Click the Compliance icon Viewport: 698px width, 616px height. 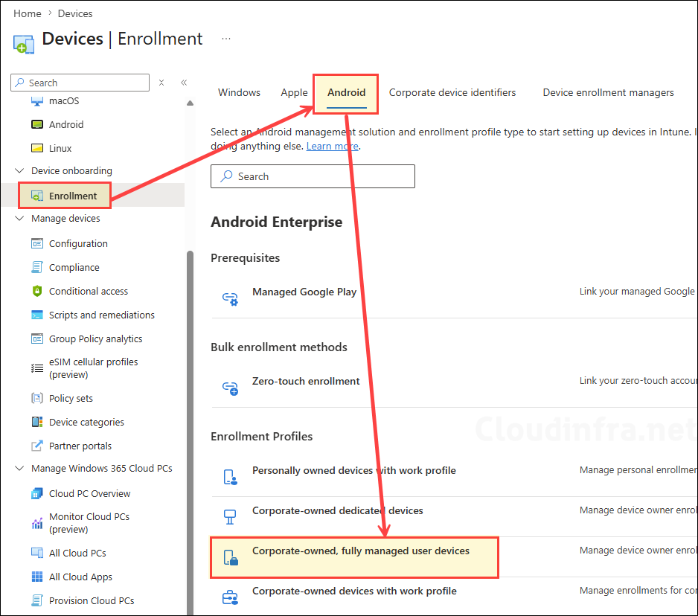pyautogui.click(x=37, y=267)
